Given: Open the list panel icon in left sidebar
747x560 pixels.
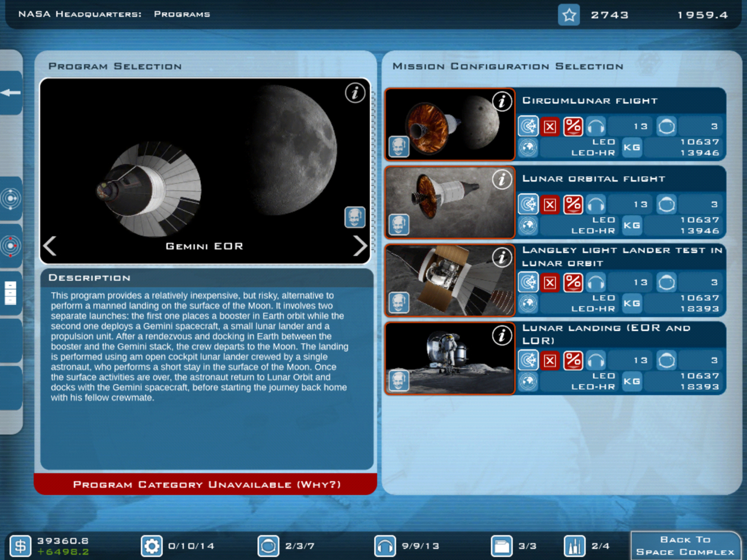Looking at the screenshot, I should coord(11,293).
